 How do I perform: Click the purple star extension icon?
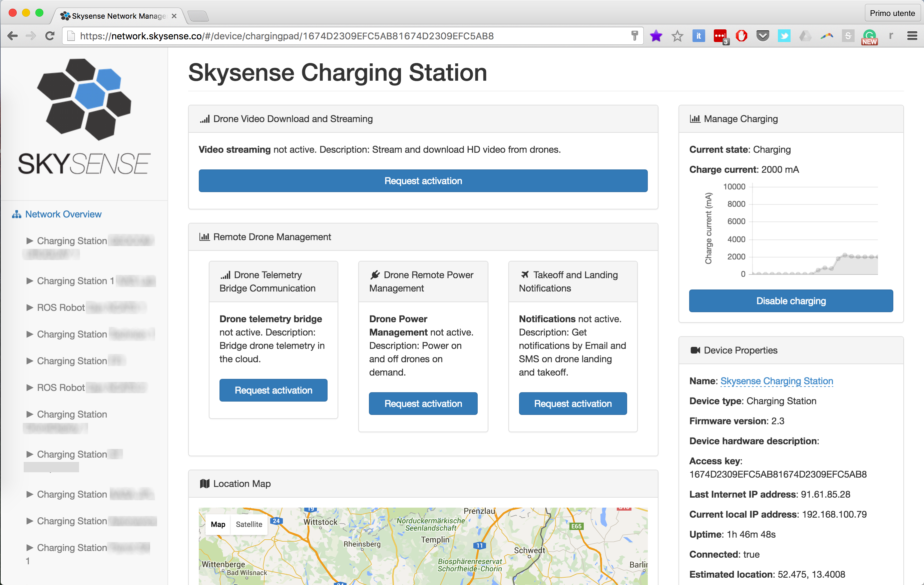[656, 36]
